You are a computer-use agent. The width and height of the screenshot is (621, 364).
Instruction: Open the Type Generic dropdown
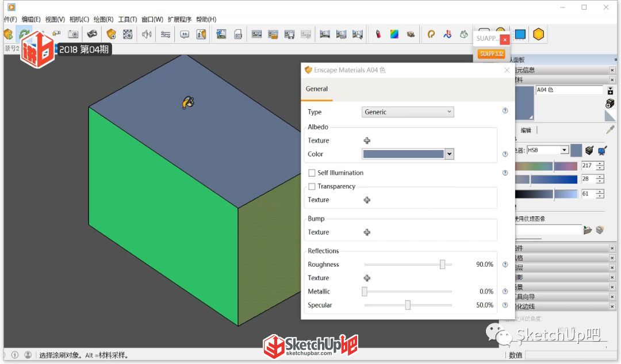408,112
